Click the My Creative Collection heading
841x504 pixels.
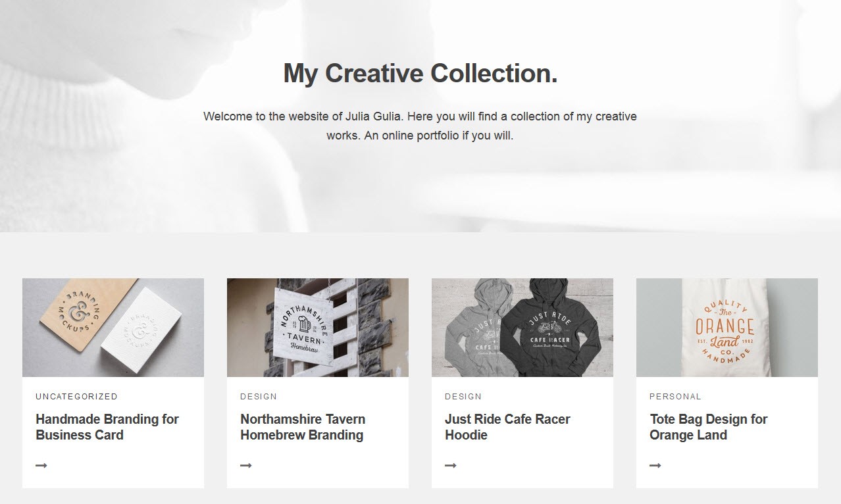click(x=420, y=73)
